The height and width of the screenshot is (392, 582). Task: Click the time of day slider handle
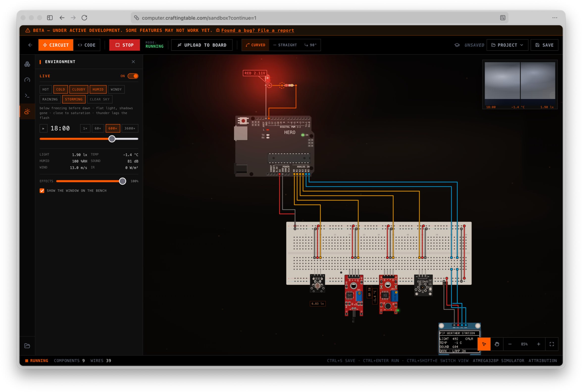pos(112,139)
